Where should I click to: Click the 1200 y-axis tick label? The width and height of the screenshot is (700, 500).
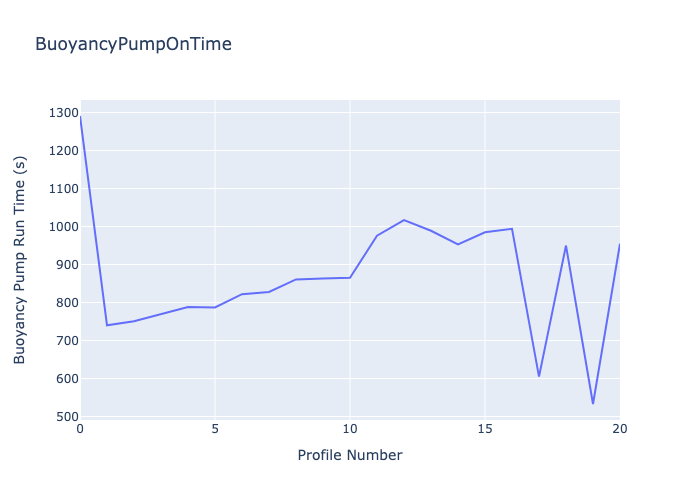click(64, 151)
